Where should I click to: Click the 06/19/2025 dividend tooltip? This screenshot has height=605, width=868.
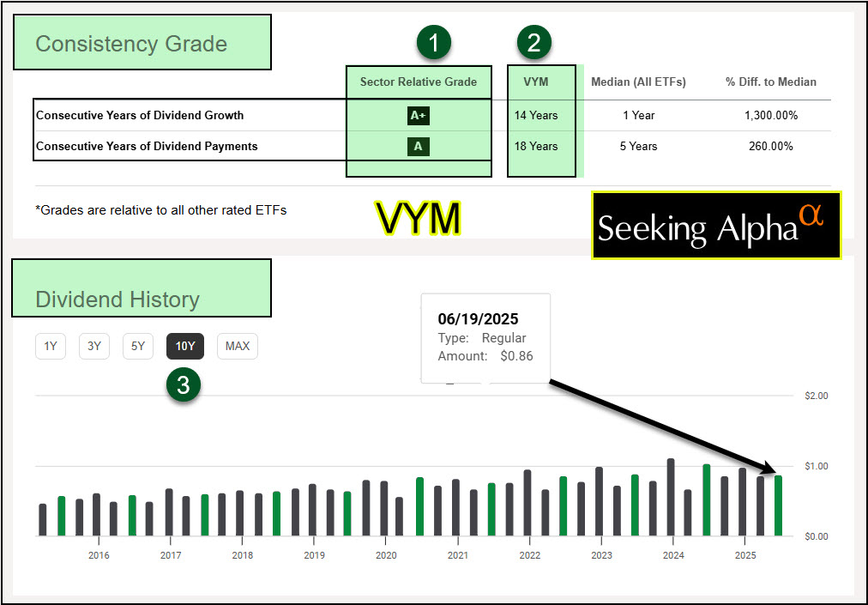485,338
